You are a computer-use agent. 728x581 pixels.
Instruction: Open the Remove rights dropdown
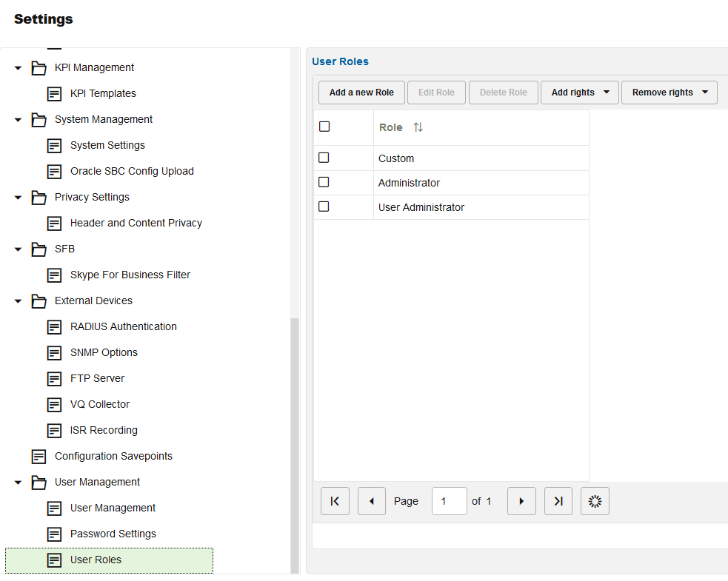(x=669, y=93)
